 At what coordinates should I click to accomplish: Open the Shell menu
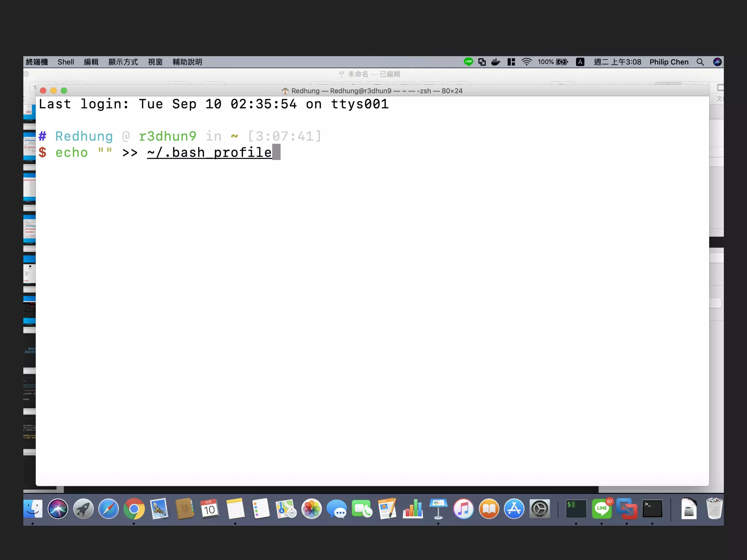pos(66,62)
